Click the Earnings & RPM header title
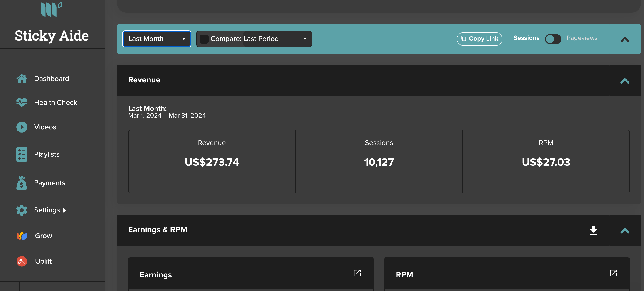The height and width of the screenshot is (291, 644). coord(157,230)
